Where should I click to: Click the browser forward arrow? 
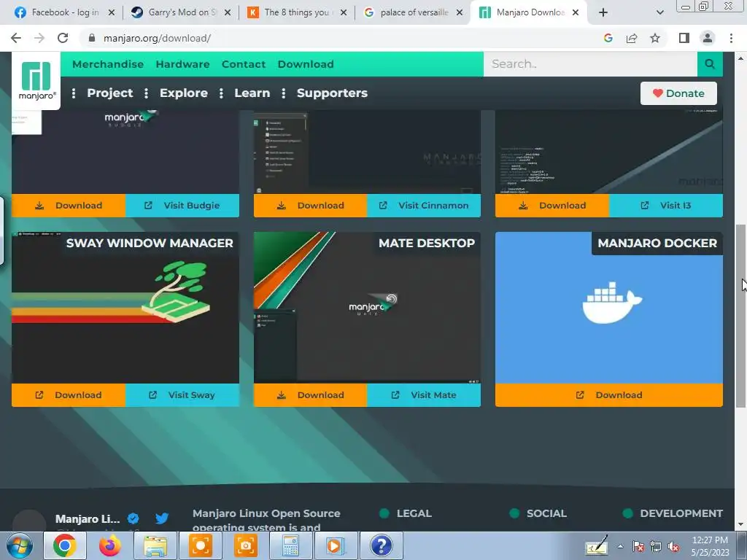39,38
